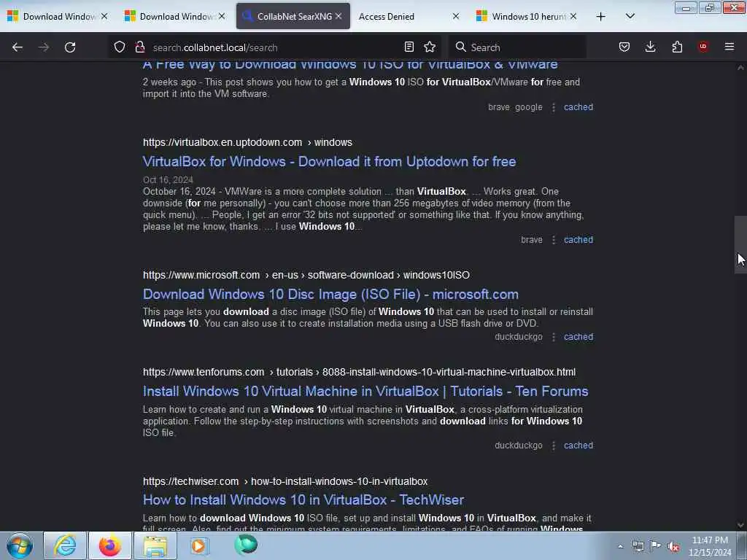Open Save to Pocket button

click(x=624, y=47)
